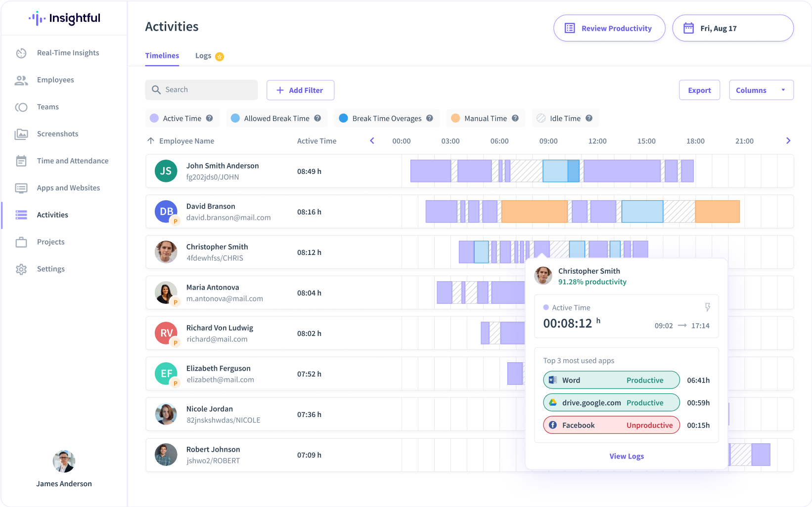Screen dimensions: 812x507
Task: Toggle the Allowed Break Time filter
Action: tap(276, 118)
